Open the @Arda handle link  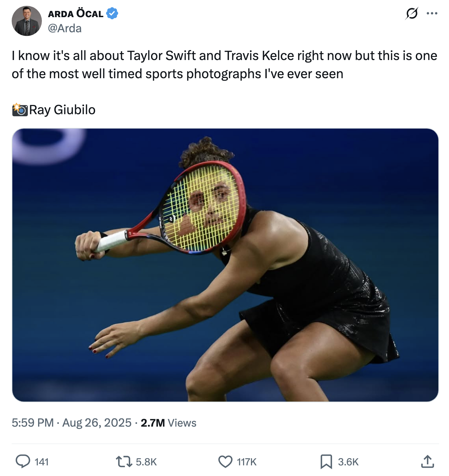[65, 28]
